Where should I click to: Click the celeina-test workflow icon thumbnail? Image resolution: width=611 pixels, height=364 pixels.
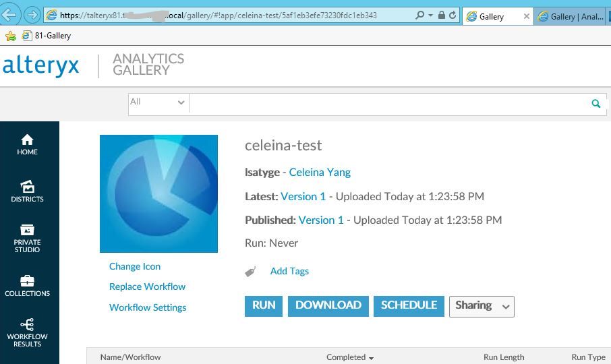(158, 193)
